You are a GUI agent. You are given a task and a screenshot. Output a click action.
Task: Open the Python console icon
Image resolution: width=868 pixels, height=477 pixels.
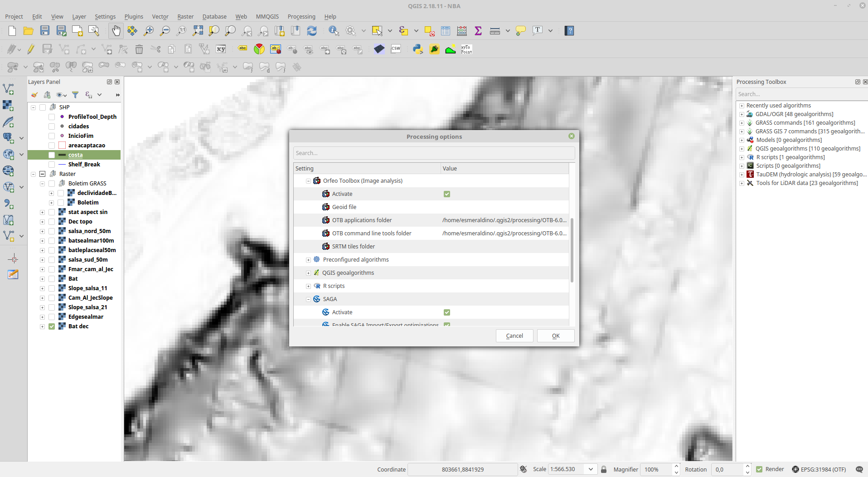click(418, 49)
